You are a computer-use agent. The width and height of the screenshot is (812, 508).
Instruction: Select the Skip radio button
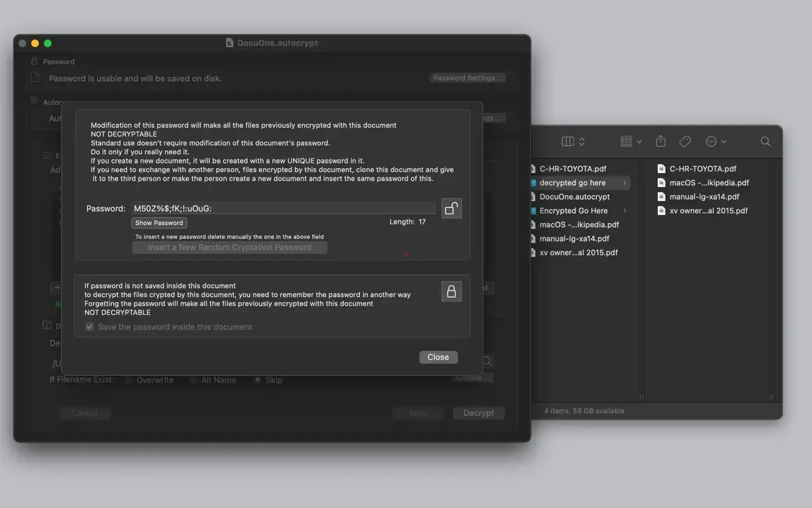tap(258, 380)
